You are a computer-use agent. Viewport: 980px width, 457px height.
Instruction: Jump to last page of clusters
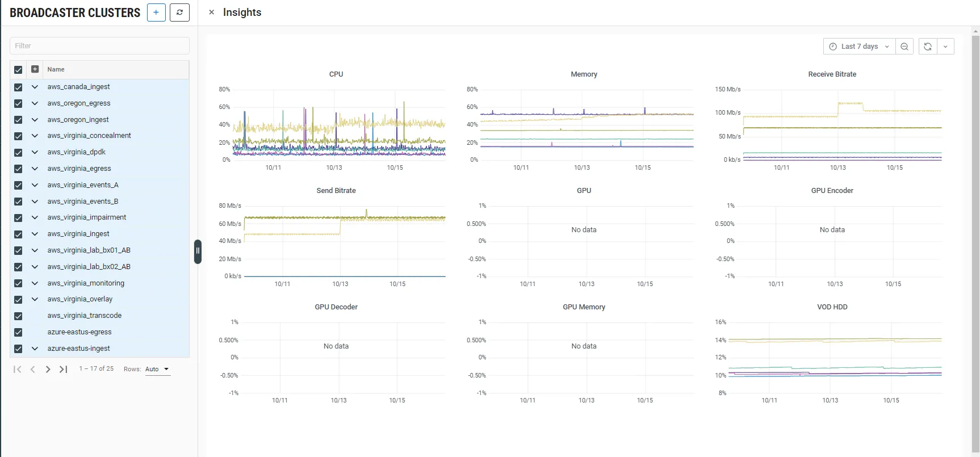64,369
